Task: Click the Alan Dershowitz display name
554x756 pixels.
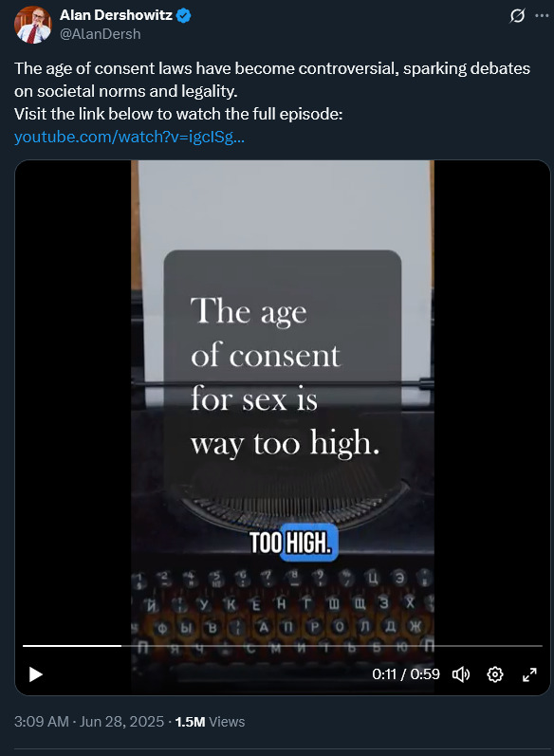Action: [x=116, y=15]
